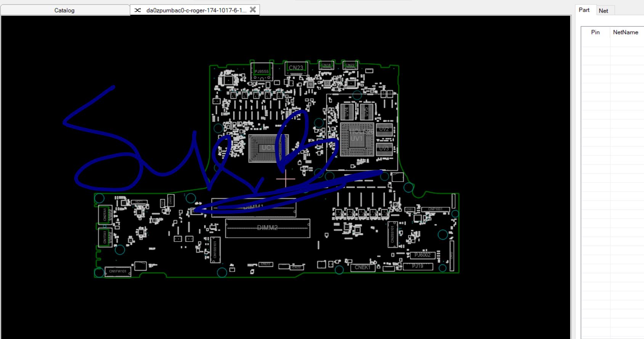Select the CN2SS101 connector

393,235
